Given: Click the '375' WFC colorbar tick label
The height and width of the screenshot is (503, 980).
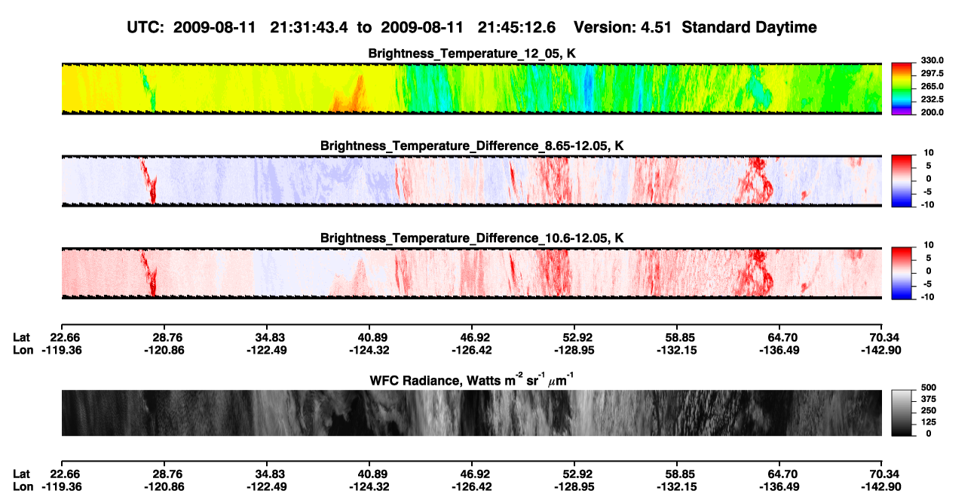Looking at the screenshot, I should pos(929,400).
